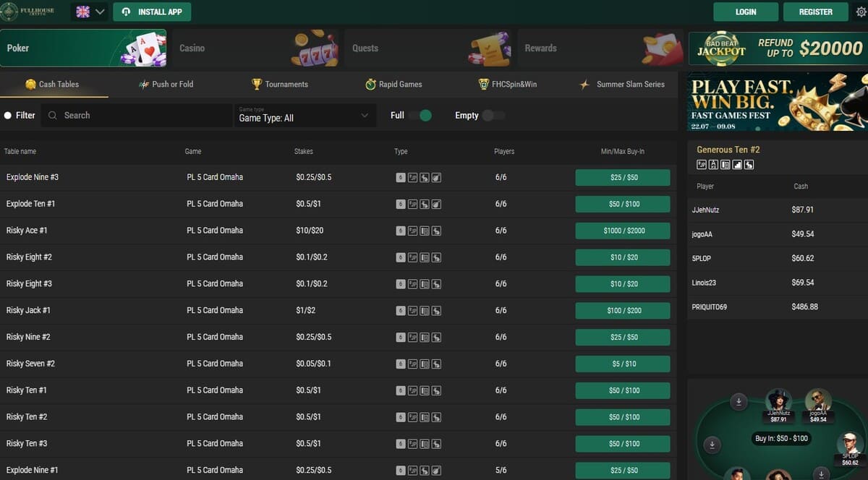Image resolution: width=868 pixels, height=480 pixels.
Task: Select the Rapid Games tab
Action: [394, 85]
